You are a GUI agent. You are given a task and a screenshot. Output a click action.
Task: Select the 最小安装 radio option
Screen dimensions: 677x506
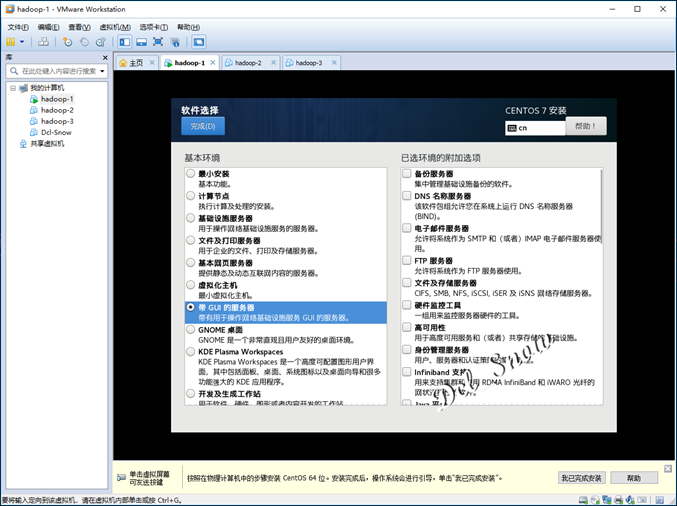tap(190, 174)
